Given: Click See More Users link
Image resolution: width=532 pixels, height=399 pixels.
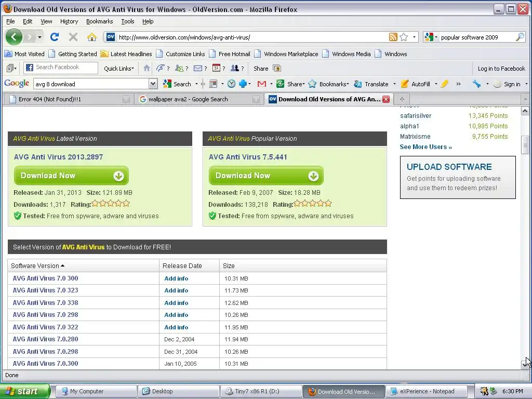Looking at the screenshot, I should [426, 147].
